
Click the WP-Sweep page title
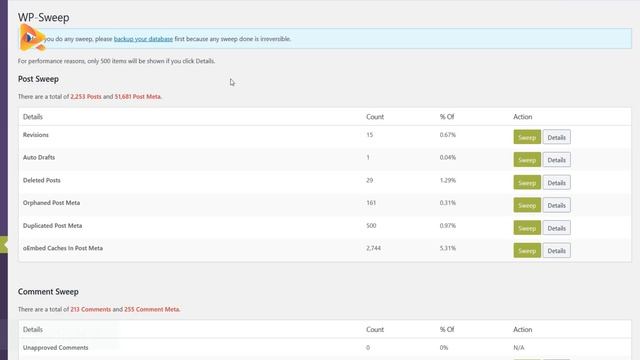point(44,18)
